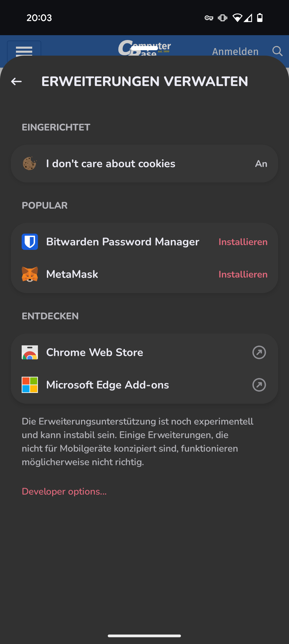Tap the MetaMask fox icon

coord(30,274)
